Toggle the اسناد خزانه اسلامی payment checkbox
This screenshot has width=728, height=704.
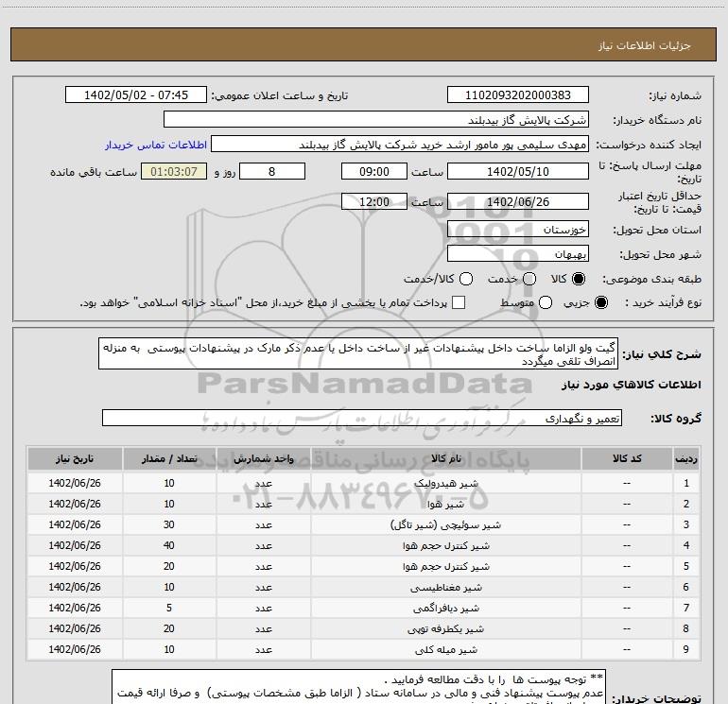pyautogui.click(x=459, y=302)
